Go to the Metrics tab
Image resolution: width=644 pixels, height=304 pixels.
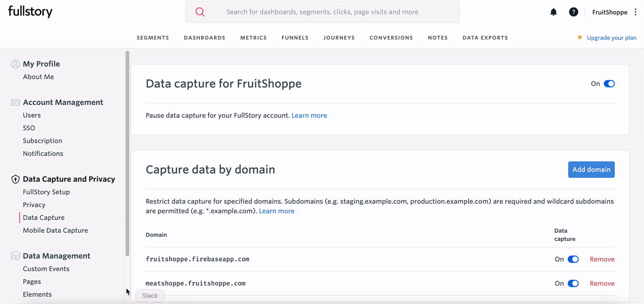click(253, 38)
